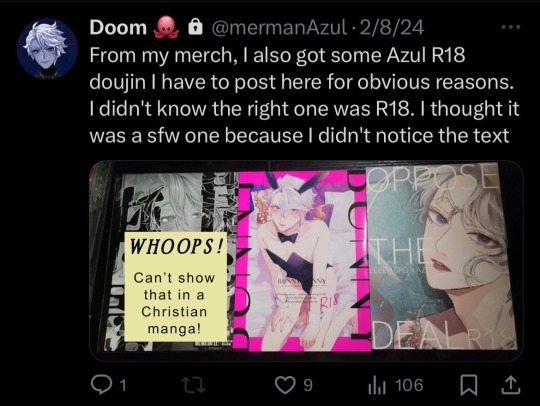Click the like count number 9
The image size is (540, 406).
[x=308, y=385]
